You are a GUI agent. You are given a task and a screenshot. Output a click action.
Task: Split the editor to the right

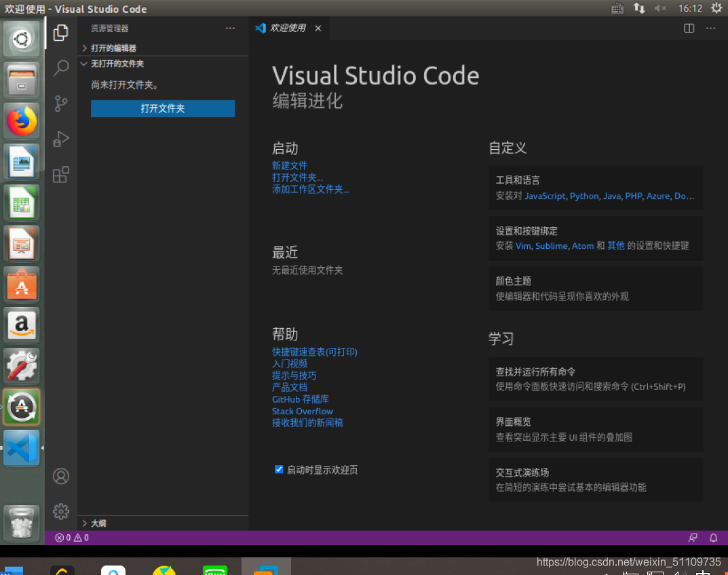689,28
